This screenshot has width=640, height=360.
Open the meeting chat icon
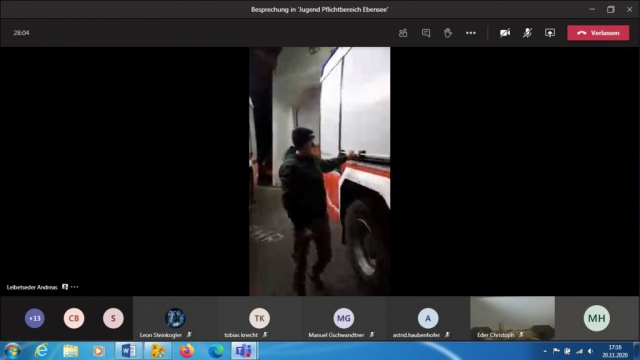point(426,33)
